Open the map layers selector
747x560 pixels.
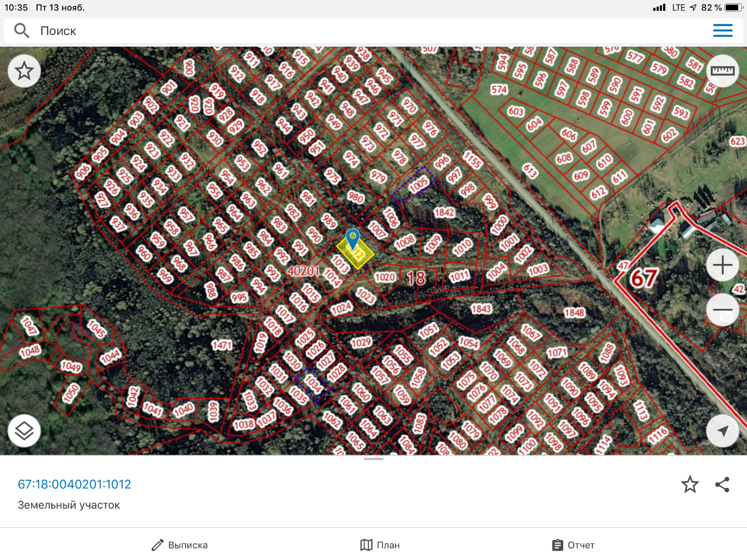(24, 431)
